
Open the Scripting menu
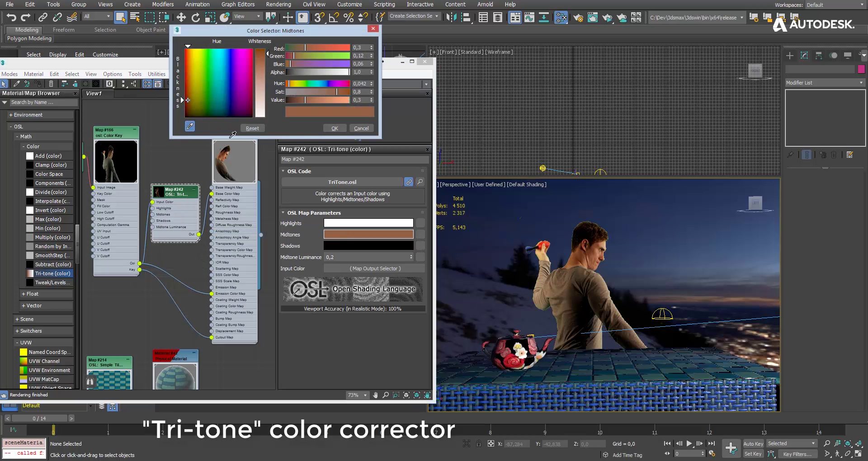[384, 5]
